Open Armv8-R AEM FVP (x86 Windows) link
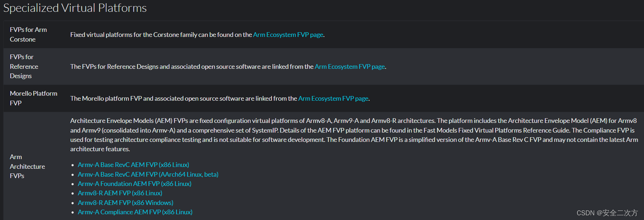This screenshot has width=644, height=220. (125, 202)
